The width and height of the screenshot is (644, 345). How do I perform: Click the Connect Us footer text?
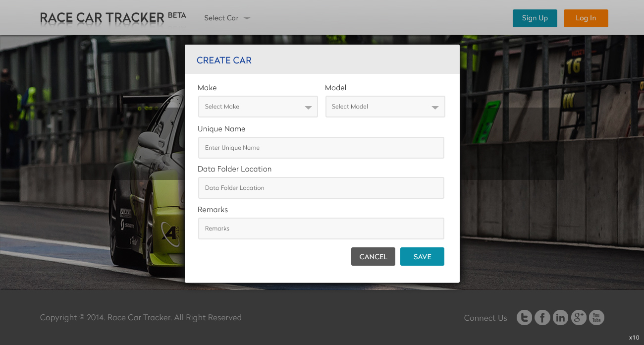click(x=485, y=318)
